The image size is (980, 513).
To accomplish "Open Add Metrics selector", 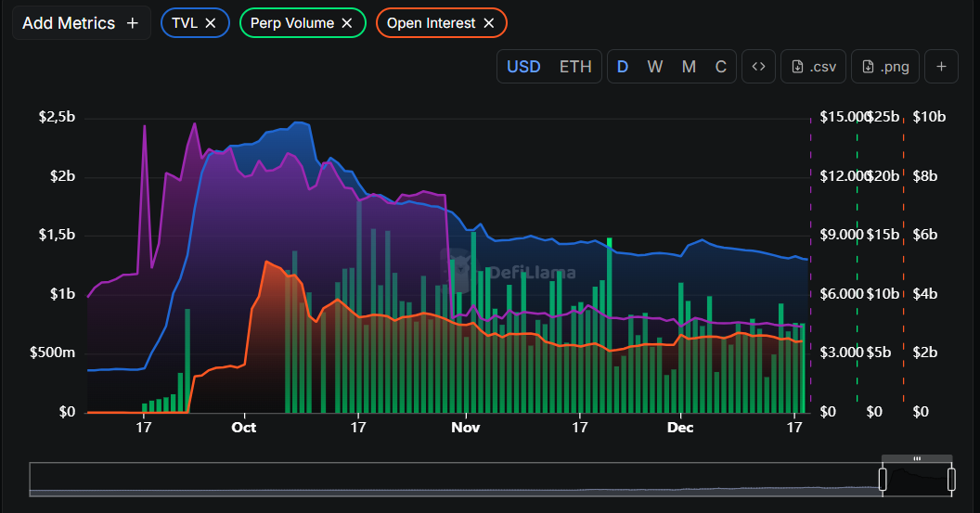I will click(x=80, y=23).
